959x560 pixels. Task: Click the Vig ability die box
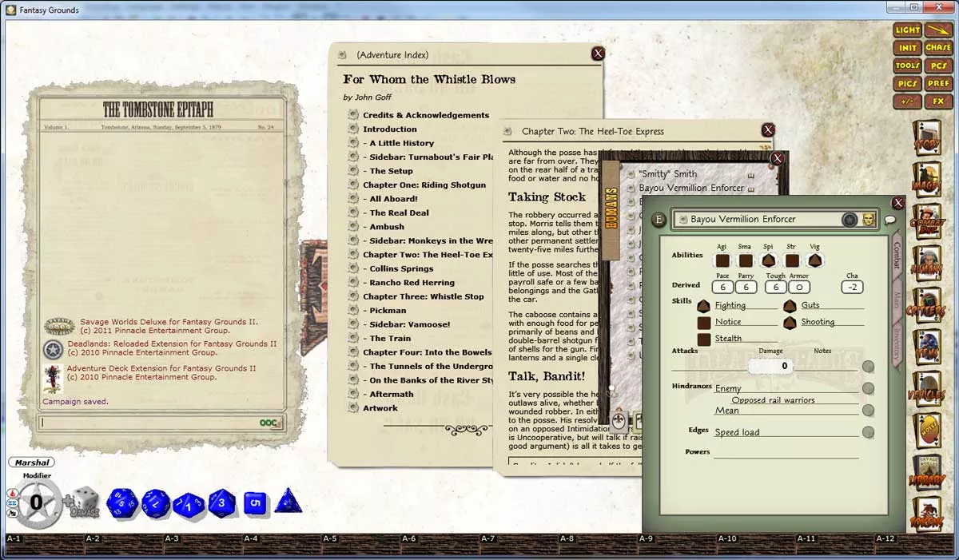pyautogui.click(x=815, y=260)
